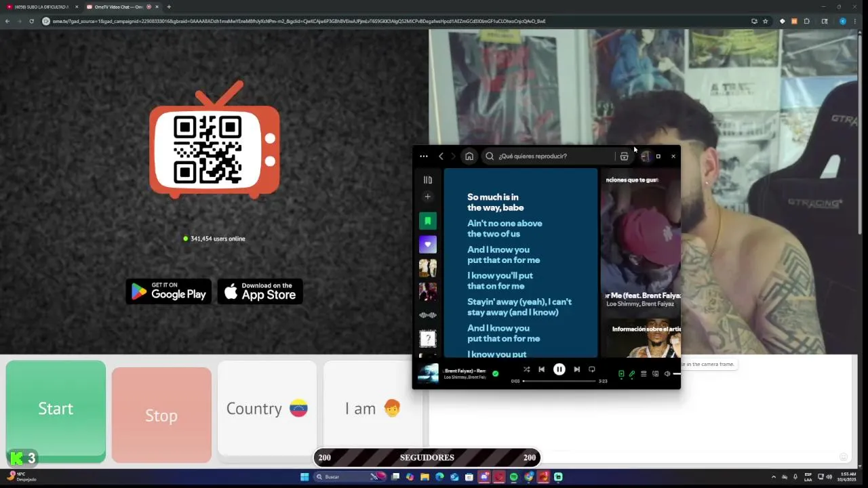Open the question mark playlist in Spotify sidebar

(x=427, y=338)
